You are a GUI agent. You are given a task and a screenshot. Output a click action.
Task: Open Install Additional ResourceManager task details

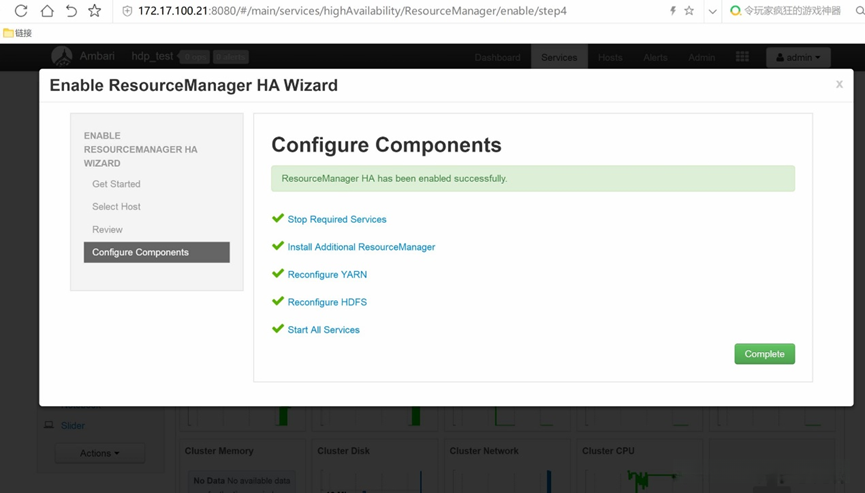361,247
